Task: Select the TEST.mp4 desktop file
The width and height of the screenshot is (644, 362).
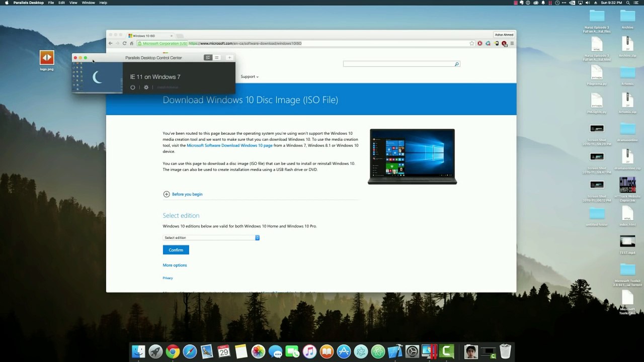Action: point(627,245)
